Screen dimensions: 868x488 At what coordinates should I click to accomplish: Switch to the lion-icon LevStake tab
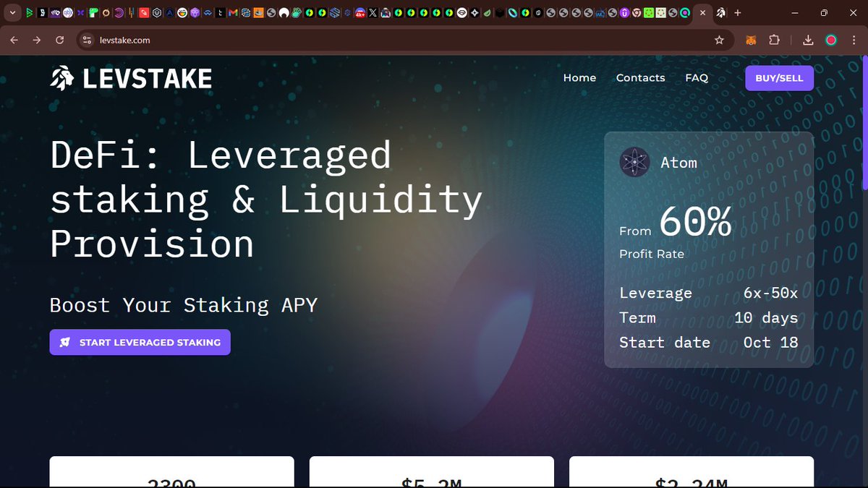[x=721, y=13]
